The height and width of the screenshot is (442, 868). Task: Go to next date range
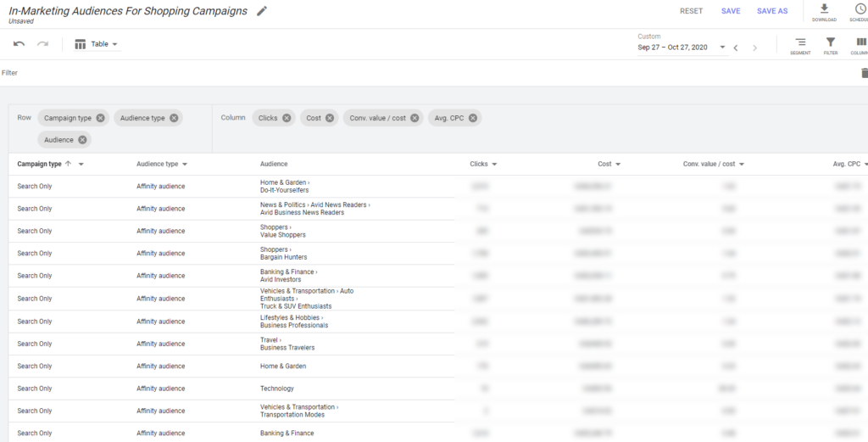coord(754,48)
